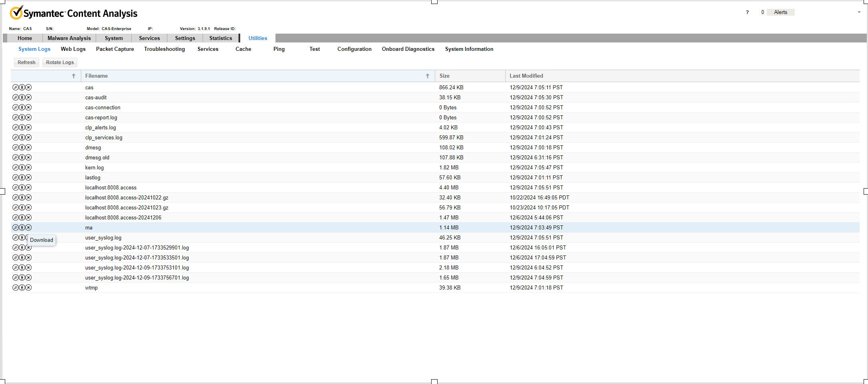View the clp_alerts.log file
The image size is (868, 384).
click(15, 127)
